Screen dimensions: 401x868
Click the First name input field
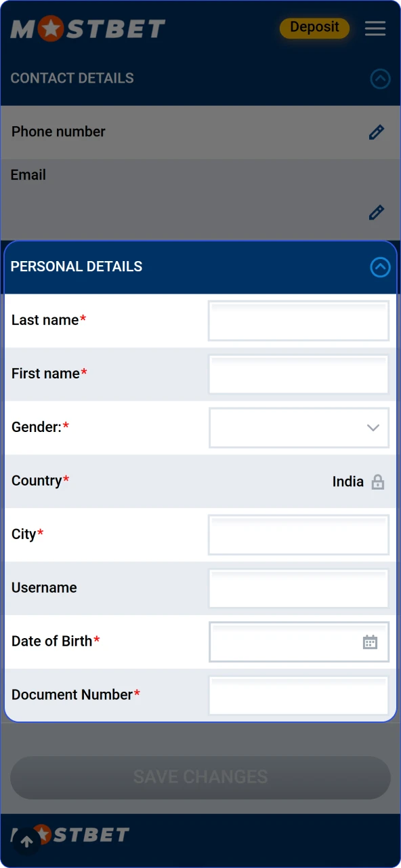point(298,374)
